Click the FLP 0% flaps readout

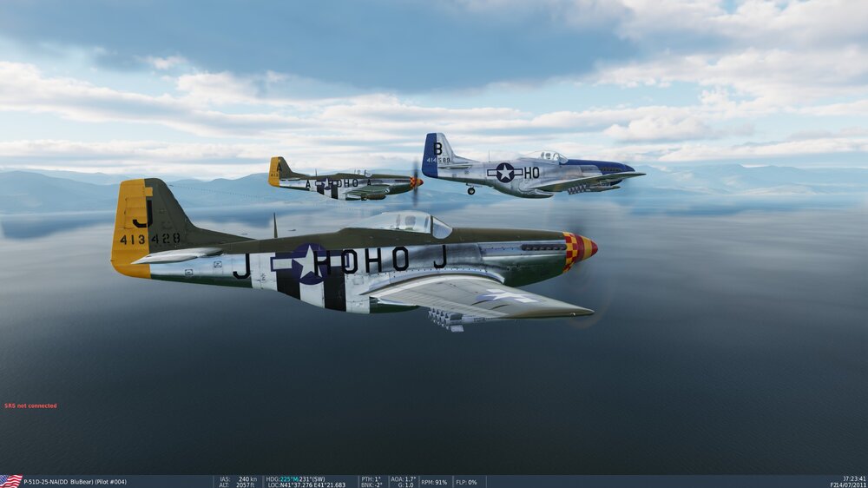click(x=466, y=482)
